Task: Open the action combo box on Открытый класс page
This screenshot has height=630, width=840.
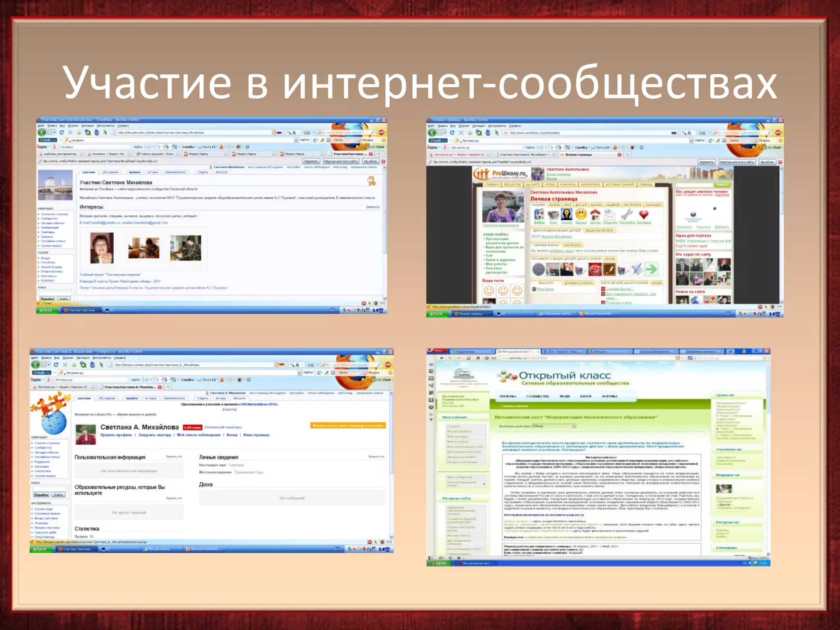Action: pyautogui.click(x=554, y=426)
